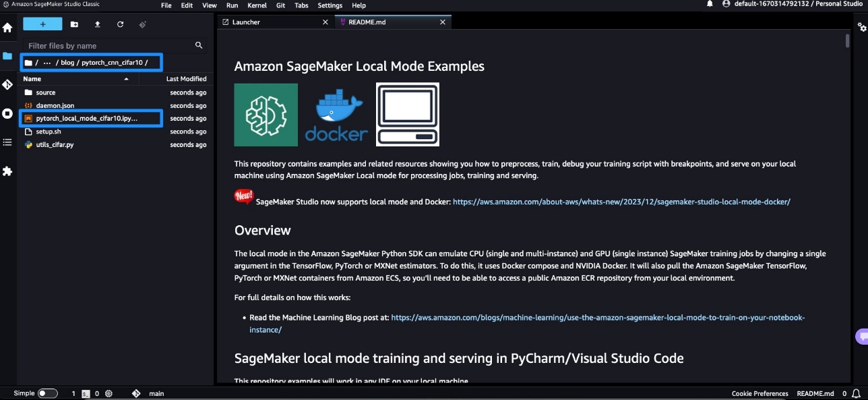Open the Extensions puzzle-piece icon
The width and height of the screenshot is (868, 400).
click(x=7, y=171)
